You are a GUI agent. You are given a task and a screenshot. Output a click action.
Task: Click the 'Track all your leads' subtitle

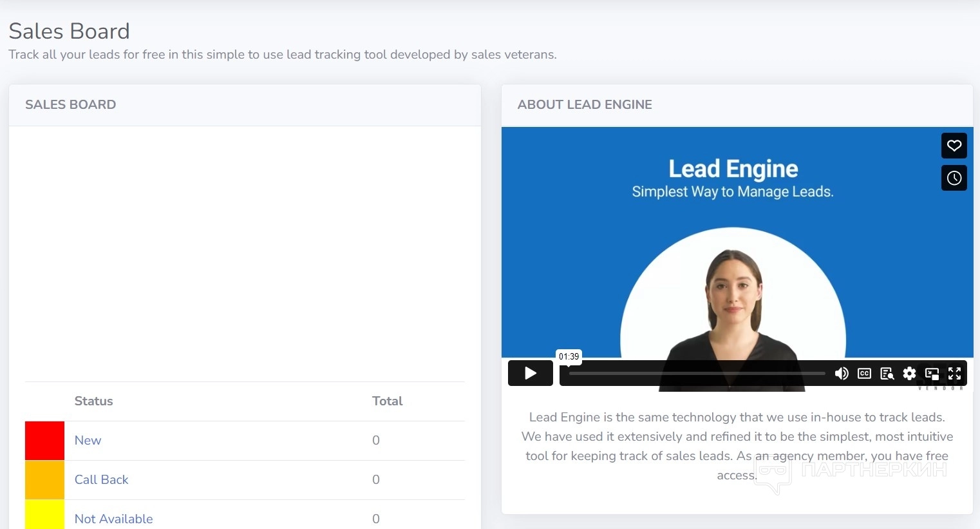pos(283,55)
